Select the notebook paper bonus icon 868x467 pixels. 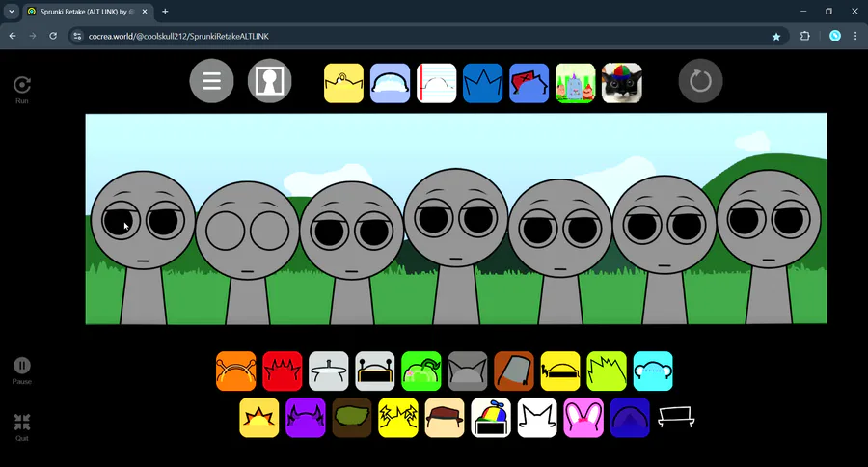click(437, 83)
